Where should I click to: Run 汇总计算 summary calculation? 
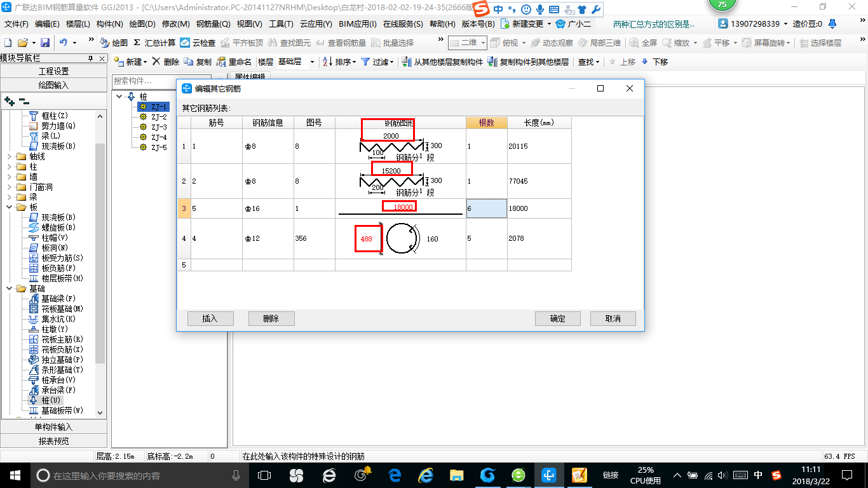coord(154,43)
